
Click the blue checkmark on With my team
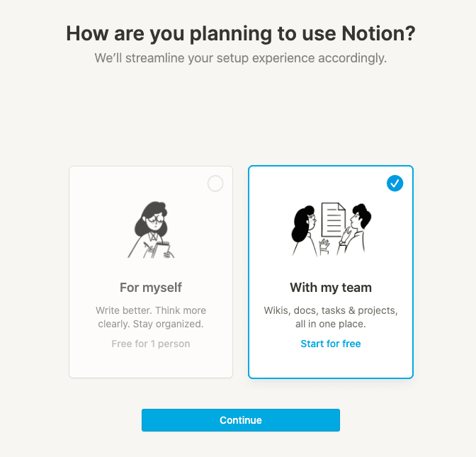pos(395,184)
